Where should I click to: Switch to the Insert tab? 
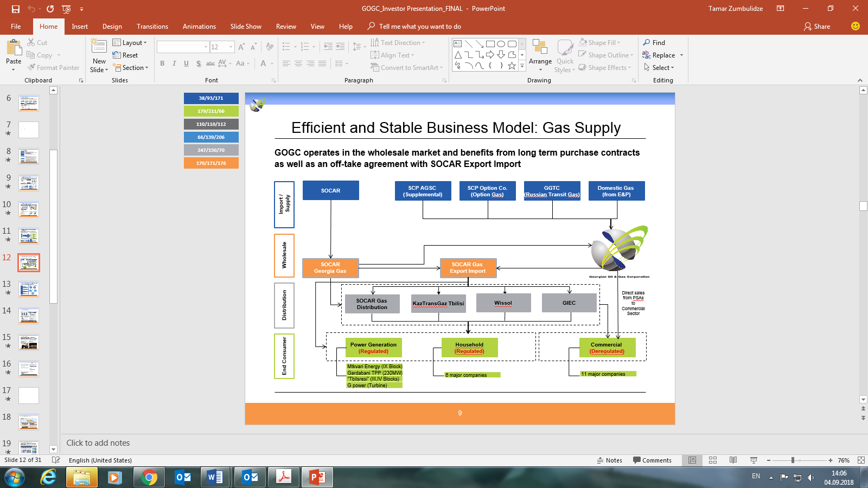80,27
